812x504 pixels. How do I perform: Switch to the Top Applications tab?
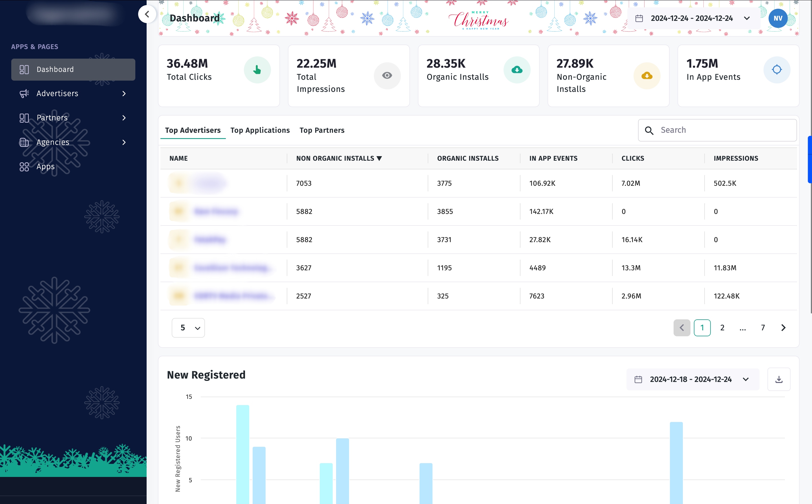260,130
